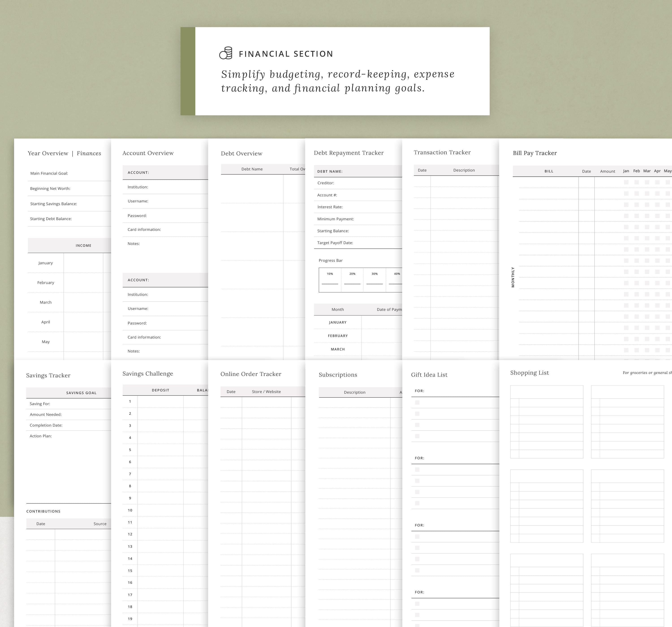Image resolution: width=672 pixels, height=627 pixels.
Task: Open the Online Order Tracker page
Action: (251, 374)
